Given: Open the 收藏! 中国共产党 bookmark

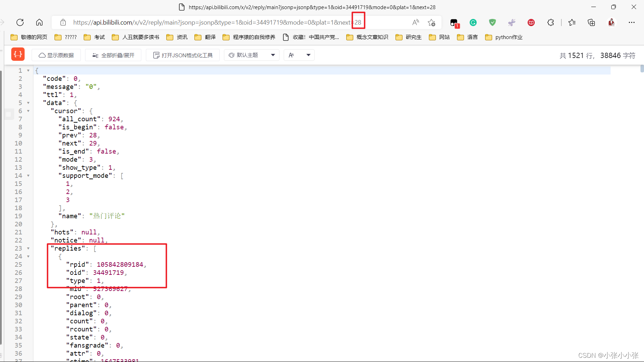Looking at the screenshot, I should 311,37.
